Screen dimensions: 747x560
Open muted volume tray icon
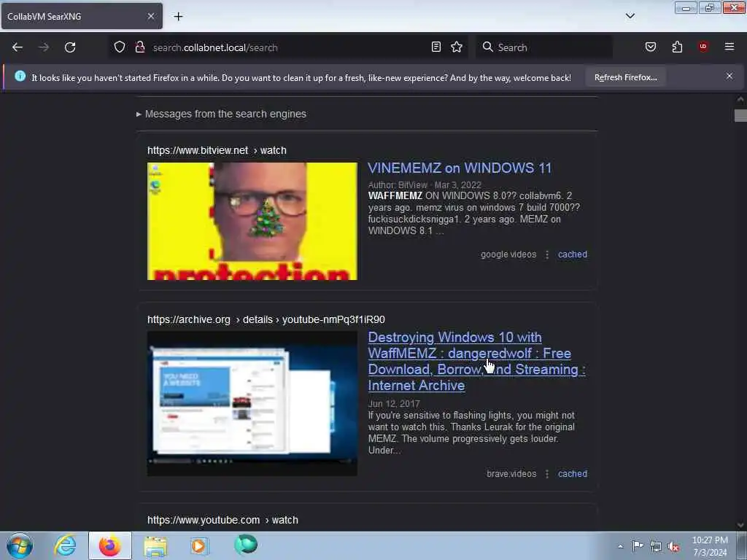click(673, 547)
